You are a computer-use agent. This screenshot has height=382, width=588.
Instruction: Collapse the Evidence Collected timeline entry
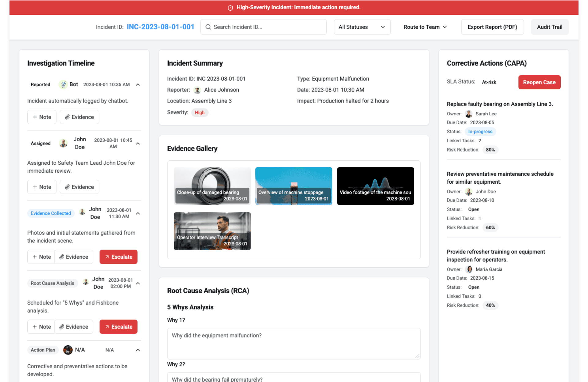[x=138, y=213]
